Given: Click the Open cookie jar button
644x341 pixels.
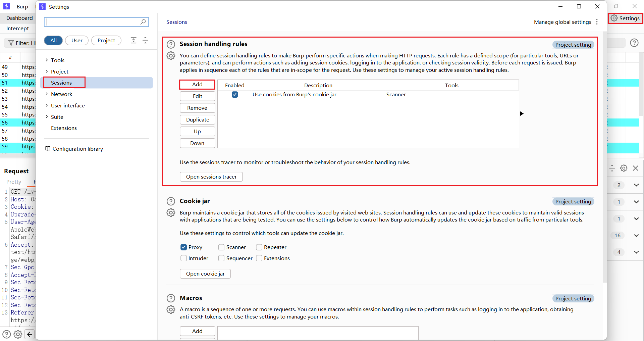Looking at the screenshot, I should 205,274.
